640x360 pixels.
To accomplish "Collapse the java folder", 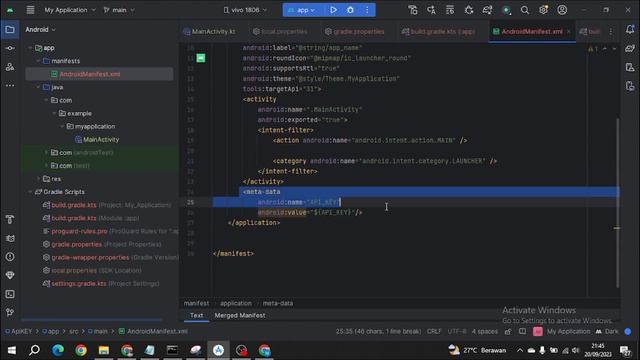I will click(x=38, y=87).
